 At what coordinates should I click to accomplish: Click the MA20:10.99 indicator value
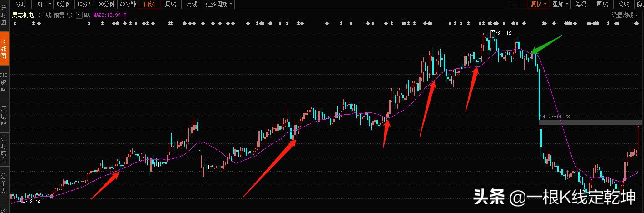click(108, 15)
